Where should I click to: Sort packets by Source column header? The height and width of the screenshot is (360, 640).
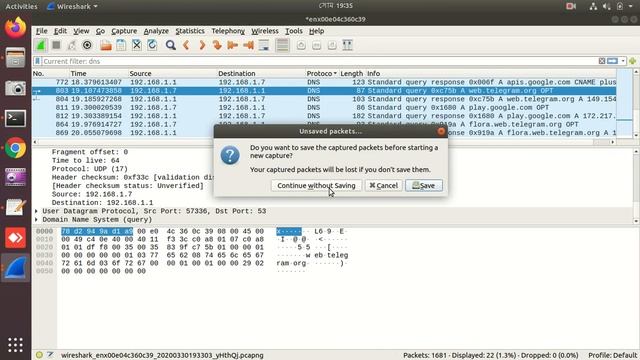pos(172,73)
